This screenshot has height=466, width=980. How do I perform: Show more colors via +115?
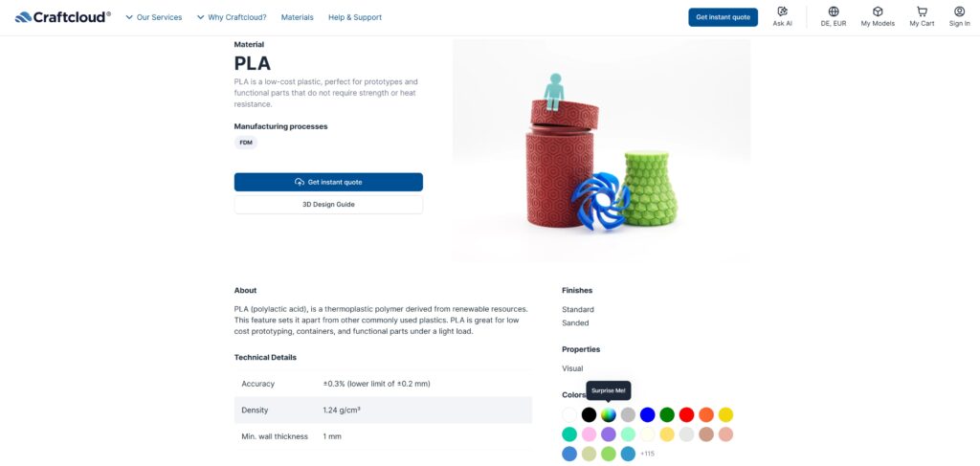(648, 454)
